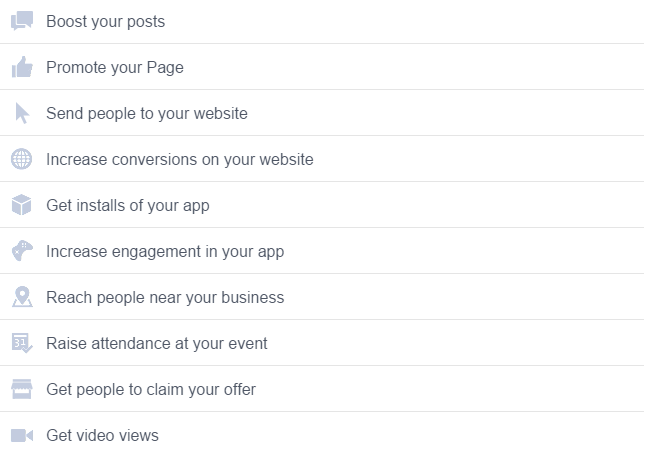Choose Increase engagement in your app

[322, 251]
